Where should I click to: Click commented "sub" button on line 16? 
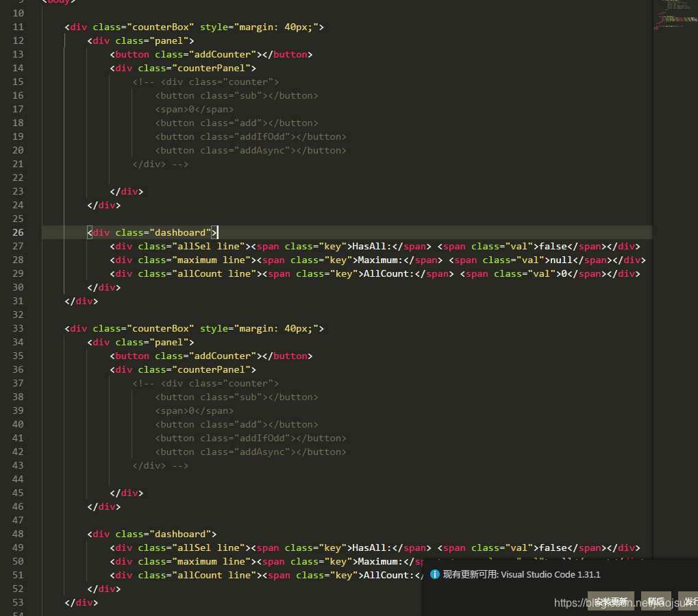click(236, 96)
